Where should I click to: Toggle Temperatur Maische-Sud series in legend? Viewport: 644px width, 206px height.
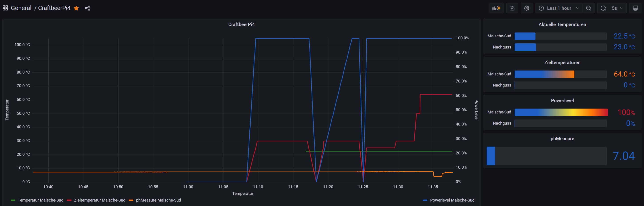click(x=40, y=200)
